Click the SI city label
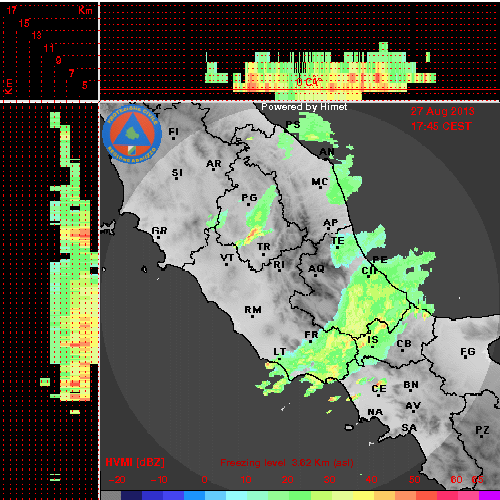The image size is (500, 500). click(177, 173)
